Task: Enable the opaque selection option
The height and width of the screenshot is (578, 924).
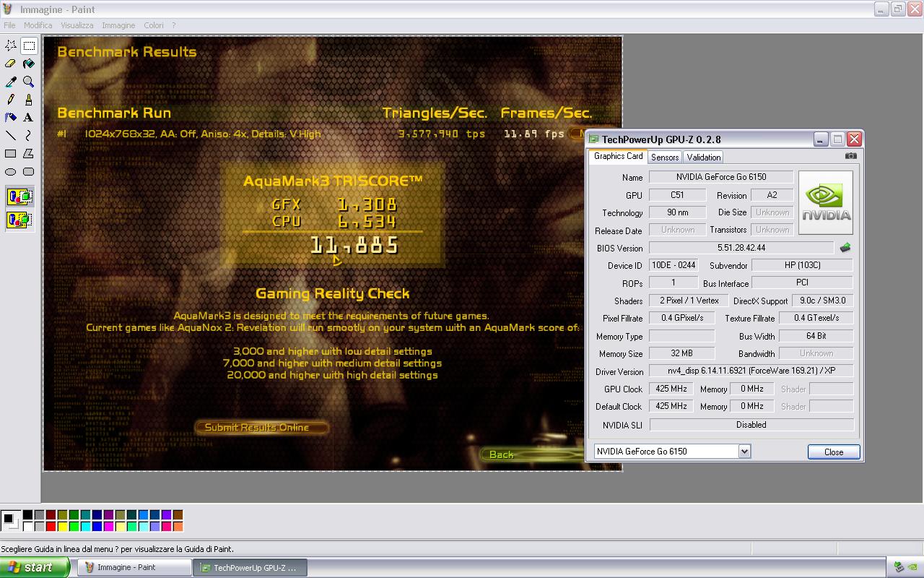Action: coord(19,197)
